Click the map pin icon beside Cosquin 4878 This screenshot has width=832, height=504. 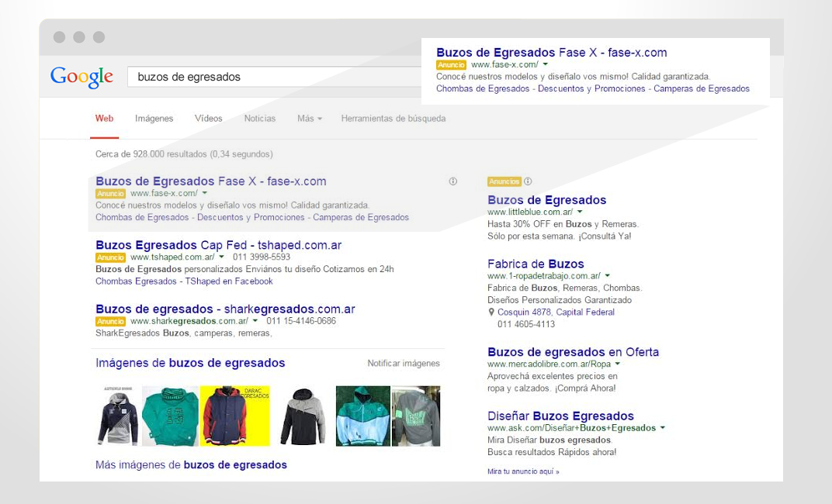click(x=491, y=312)
